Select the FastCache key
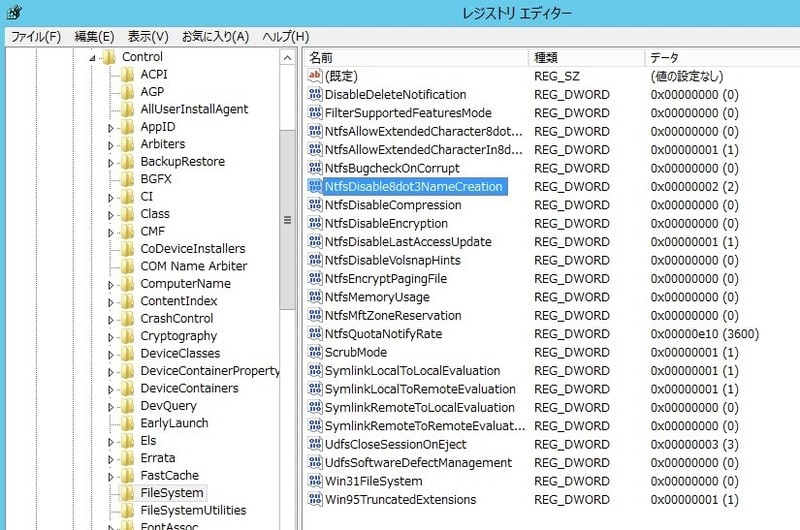This screenshot has height=530, width=800. pyautogui.click(x=169, y=475)
